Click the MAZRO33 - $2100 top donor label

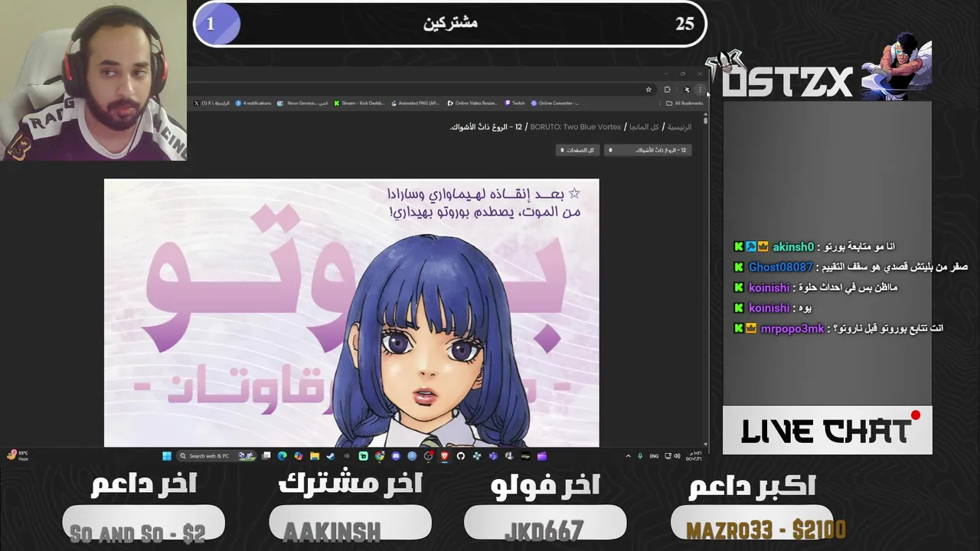[766, 530]
